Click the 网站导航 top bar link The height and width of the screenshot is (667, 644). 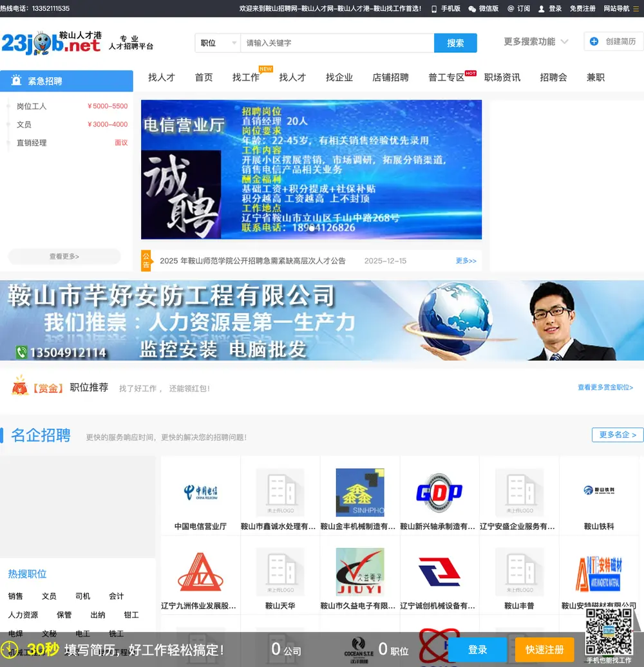(616, 9)
